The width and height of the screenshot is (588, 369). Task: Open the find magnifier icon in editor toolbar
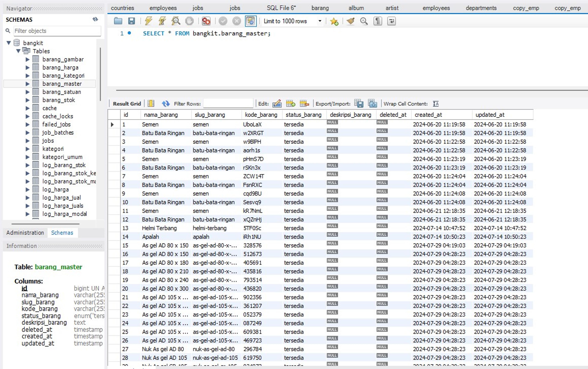pyautogui.click(x=364, y=21)
